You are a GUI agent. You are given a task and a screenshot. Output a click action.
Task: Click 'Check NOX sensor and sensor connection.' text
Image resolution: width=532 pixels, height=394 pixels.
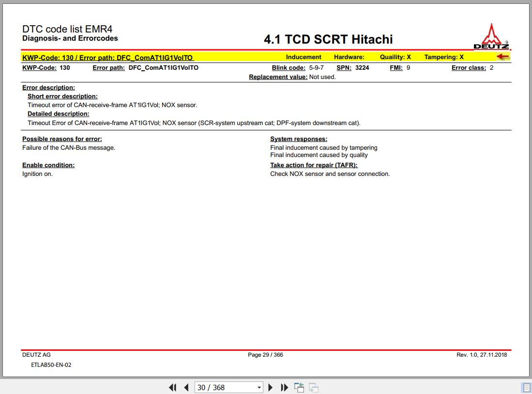tap(330, 174)
